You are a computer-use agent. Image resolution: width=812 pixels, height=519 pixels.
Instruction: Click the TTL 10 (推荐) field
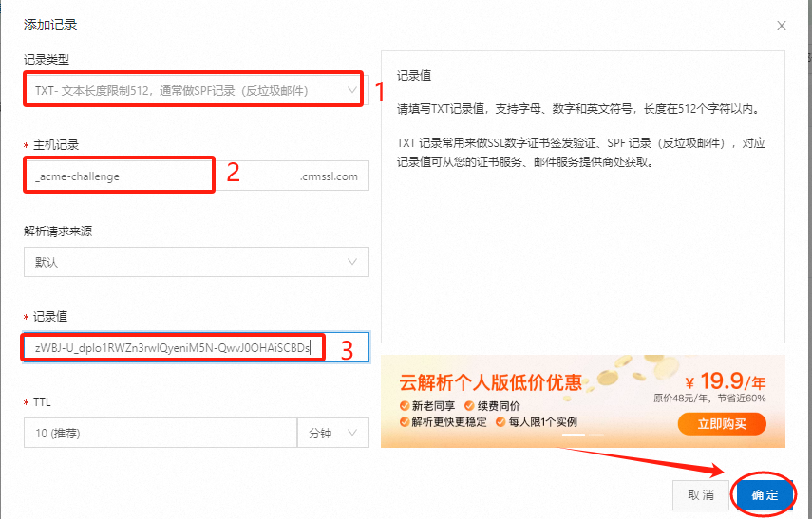tap(160, 433)
